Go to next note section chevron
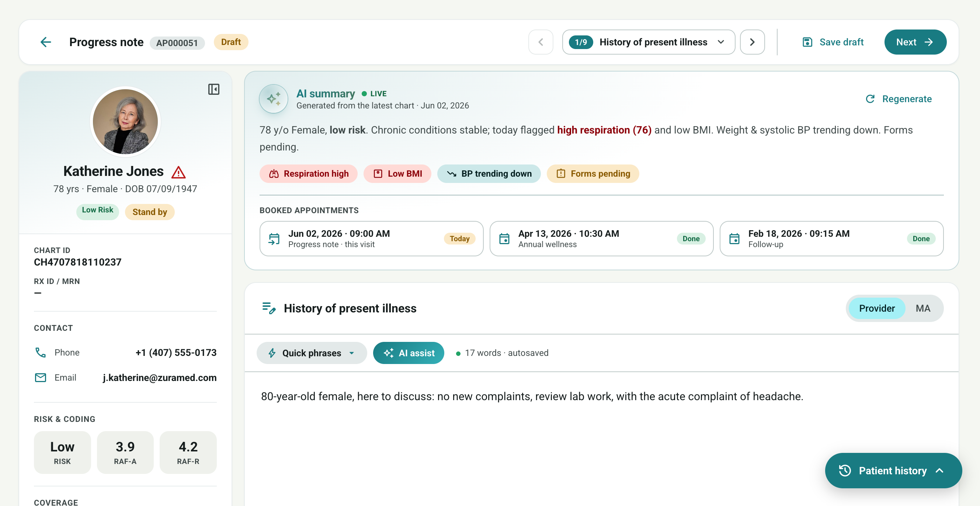This screenshot has width=980, height=506. tap(752, 42)
